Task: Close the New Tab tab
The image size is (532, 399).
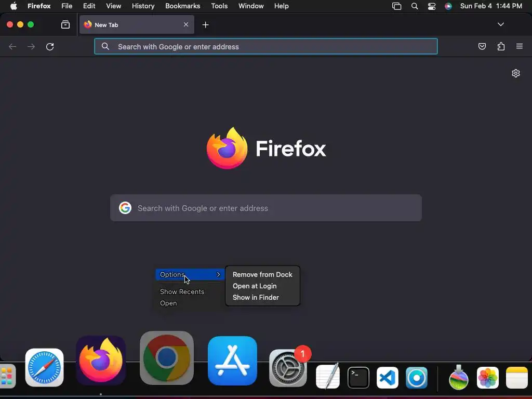Action: pos(186,24)
